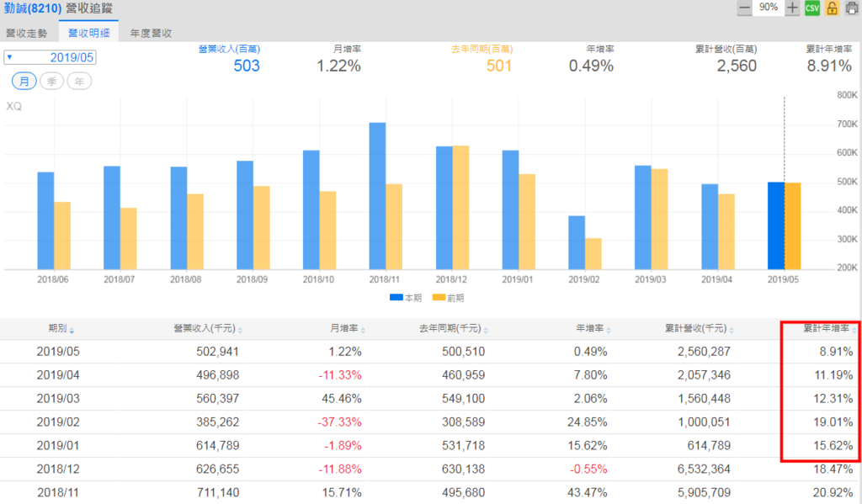Screen dimensions: 862x504
Task: Click the sort arrows beside the 累計年增率 table header
Action: click(x=854, y=330)
